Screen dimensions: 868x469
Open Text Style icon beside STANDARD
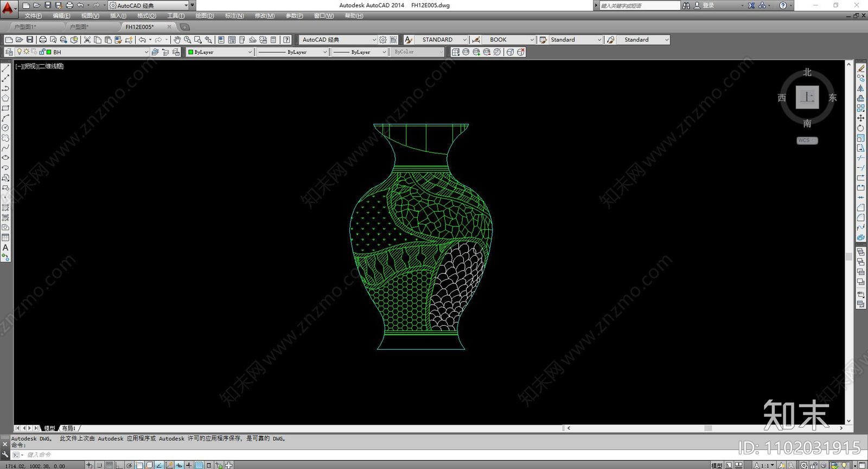pyautogui.click(x=409, y=40)
